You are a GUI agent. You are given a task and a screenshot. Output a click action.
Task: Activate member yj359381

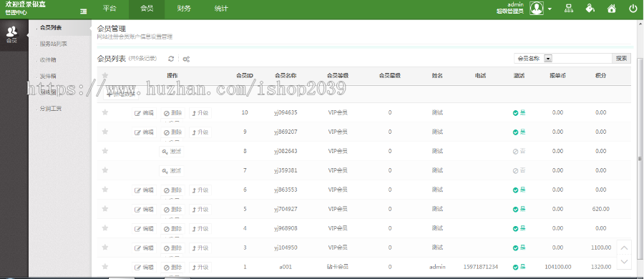pos(172,171)
